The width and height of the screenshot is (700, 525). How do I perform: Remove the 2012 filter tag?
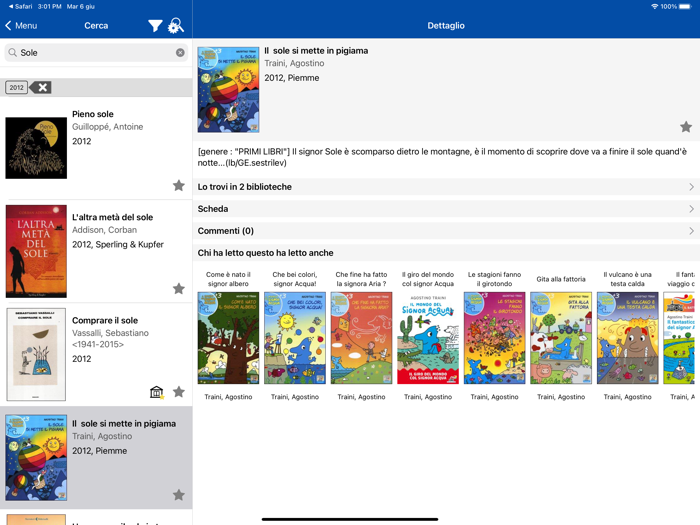coord(42,88)
